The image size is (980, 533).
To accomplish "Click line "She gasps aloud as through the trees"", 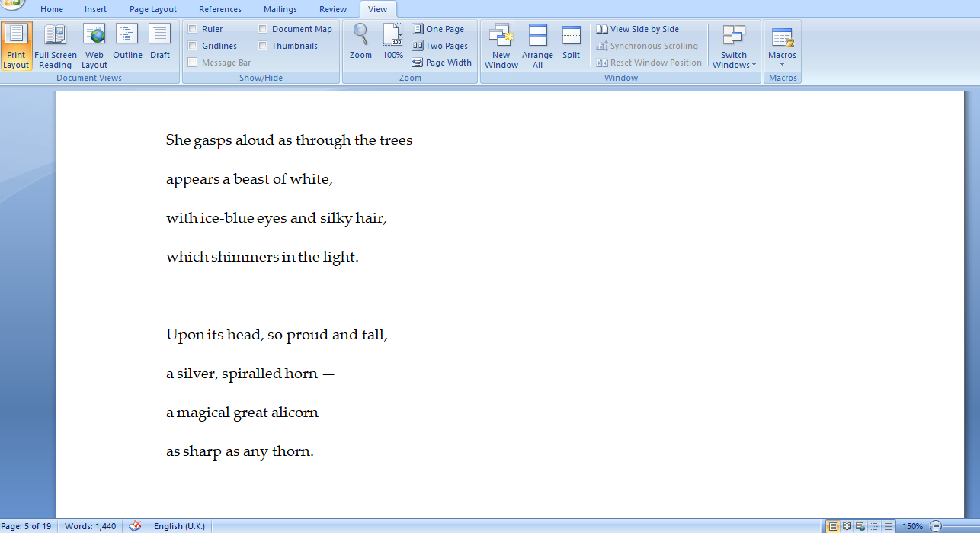I will coord(289,140).
